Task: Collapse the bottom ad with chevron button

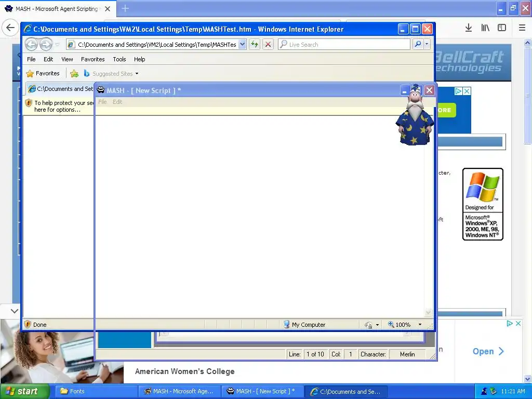Action: click(x=14, y=311)
